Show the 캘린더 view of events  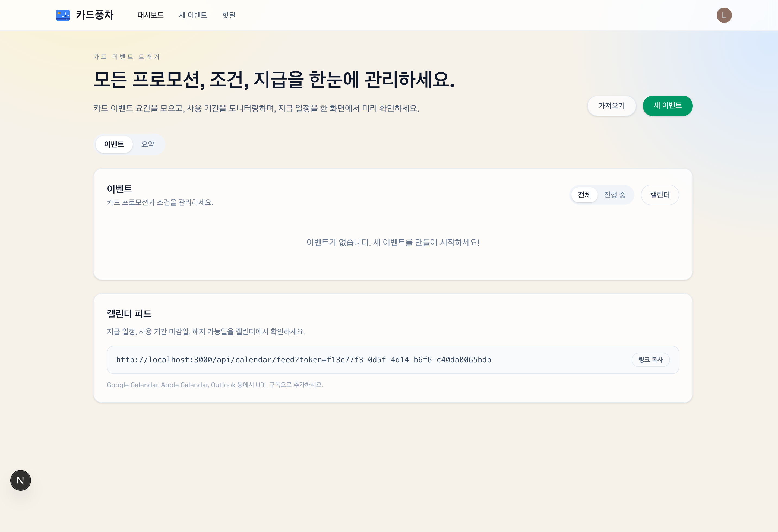tap(659, 195)
